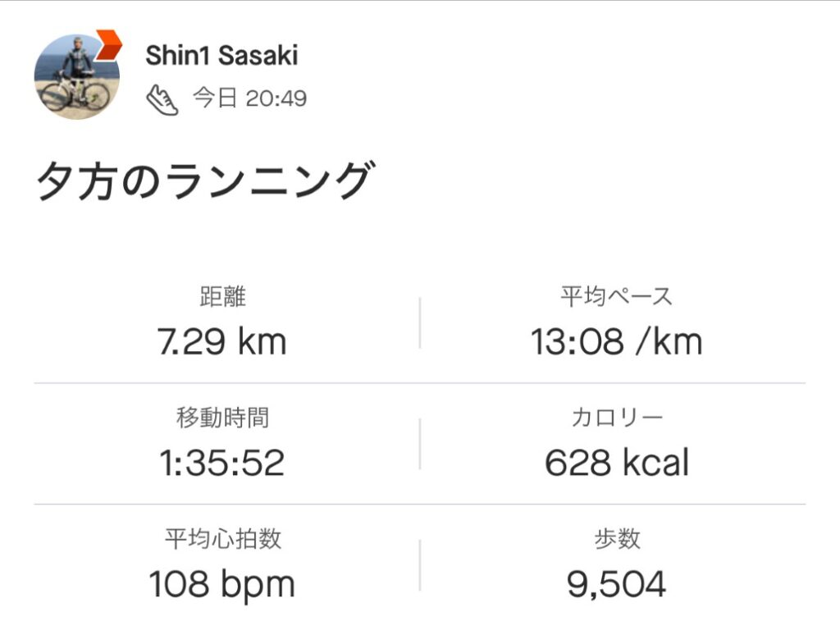The image size is (840, 626).
Task: Click the 1:35:52 moving time value
Action: click(222, 463)
